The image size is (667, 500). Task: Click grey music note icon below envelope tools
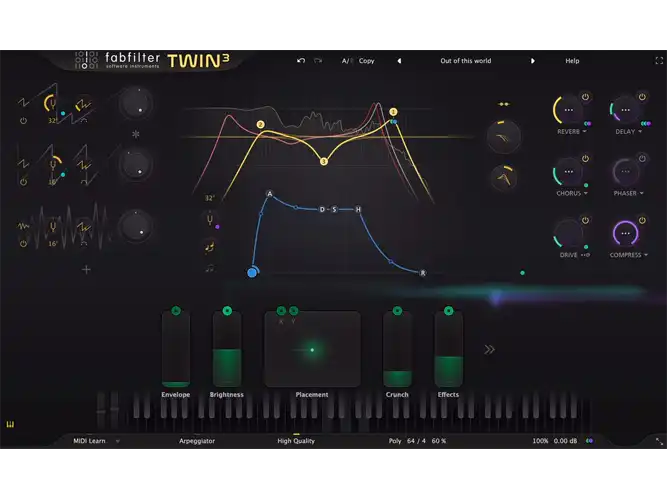point(210,268)
